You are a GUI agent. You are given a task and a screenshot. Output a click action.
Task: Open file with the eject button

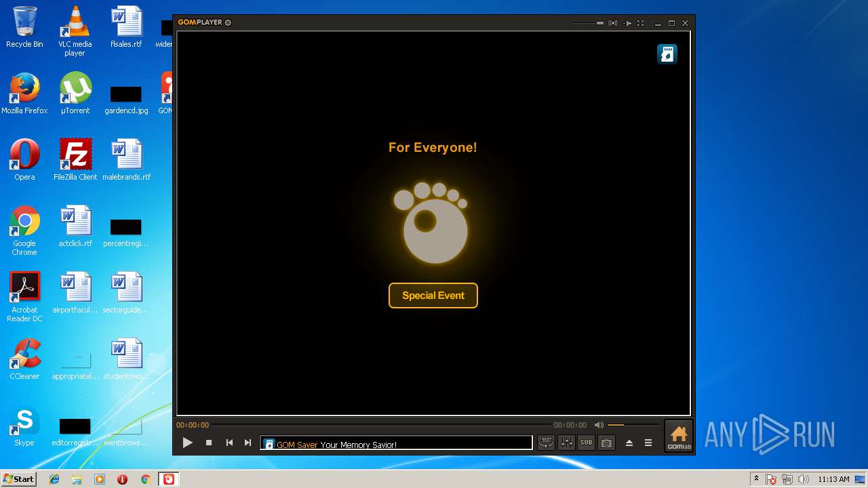point(629,443)
